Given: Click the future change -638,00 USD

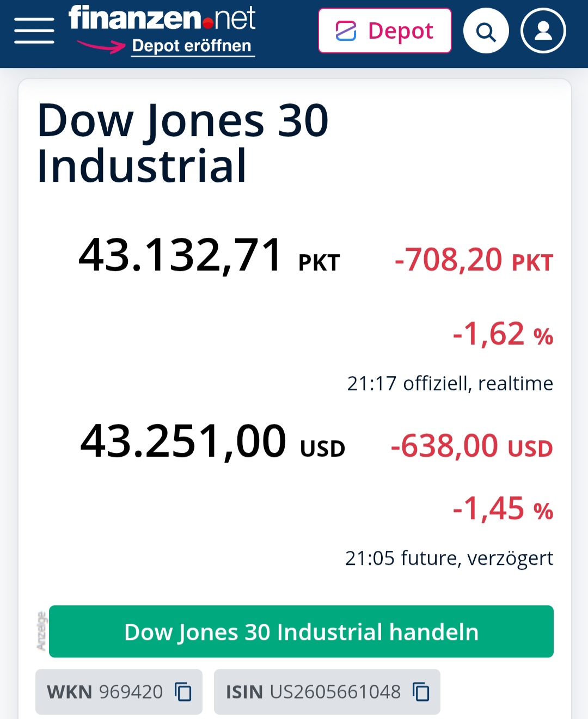Looking at the screenshot, I should tap(471, 446).
